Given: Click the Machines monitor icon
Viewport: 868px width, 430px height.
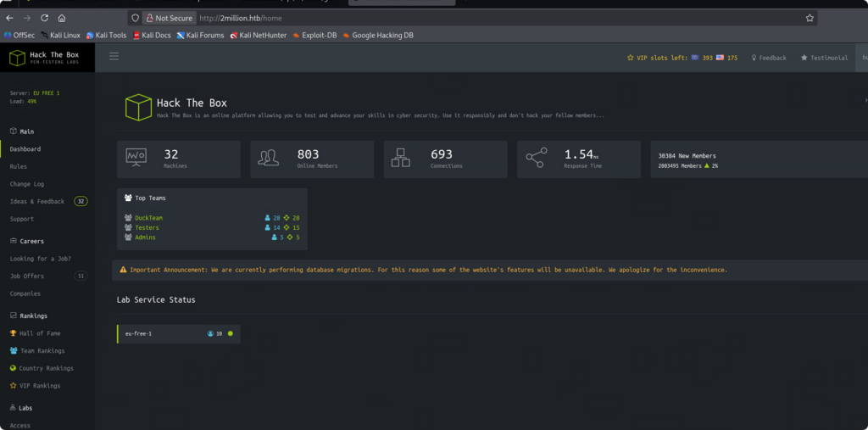Looking at the screenshot, I should coord(136,158).
